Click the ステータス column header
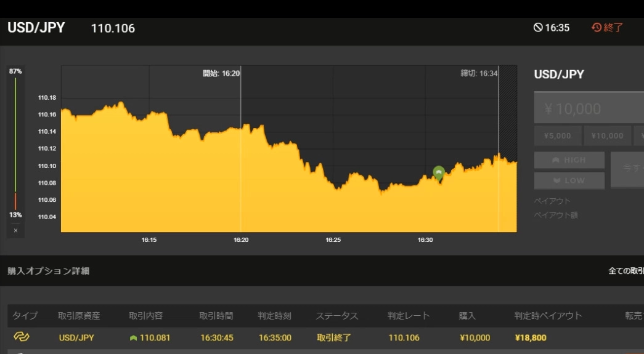644x354 pixels. coord(336,316)
